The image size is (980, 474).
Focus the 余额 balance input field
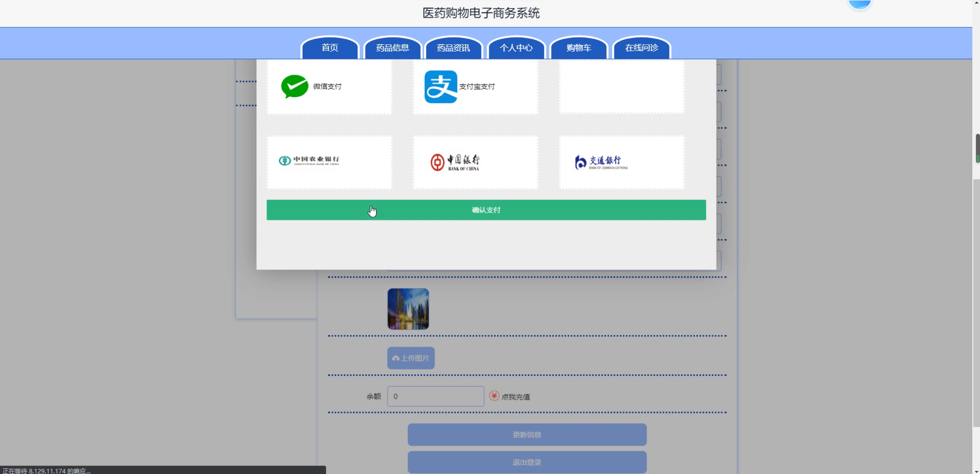(x=435, y=397)
